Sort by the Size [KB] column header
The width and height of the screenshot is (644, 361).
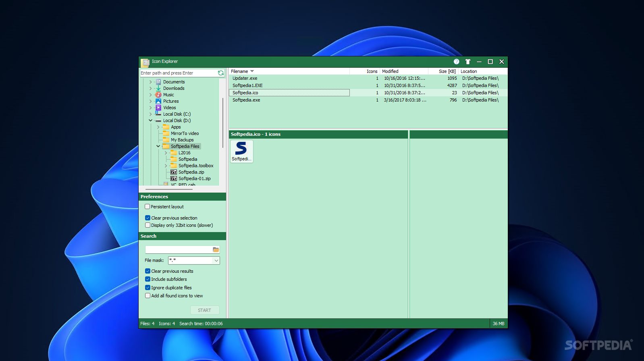(x=443, y=71)
